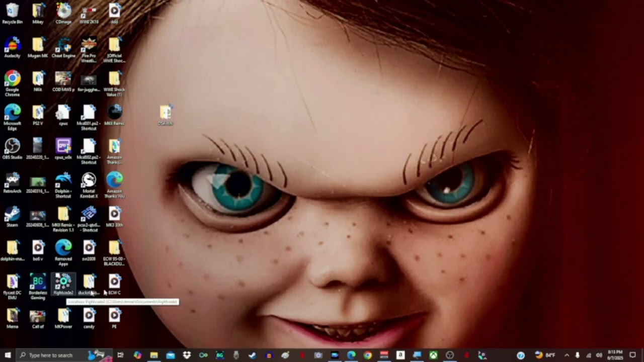
Task: Open the Windows Start menu
Action: click(x=8, y=355)
